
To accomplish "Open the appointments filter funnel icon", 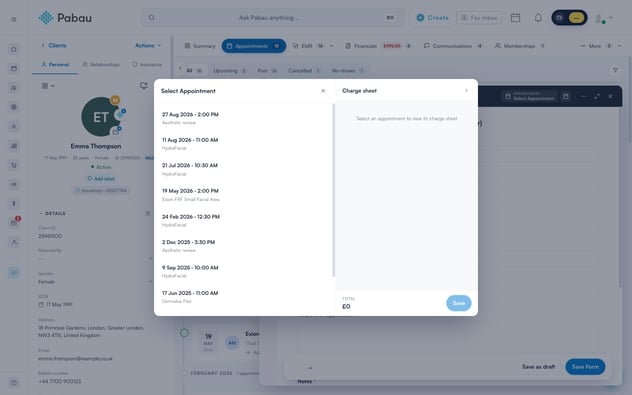I will tap(615, 70).
